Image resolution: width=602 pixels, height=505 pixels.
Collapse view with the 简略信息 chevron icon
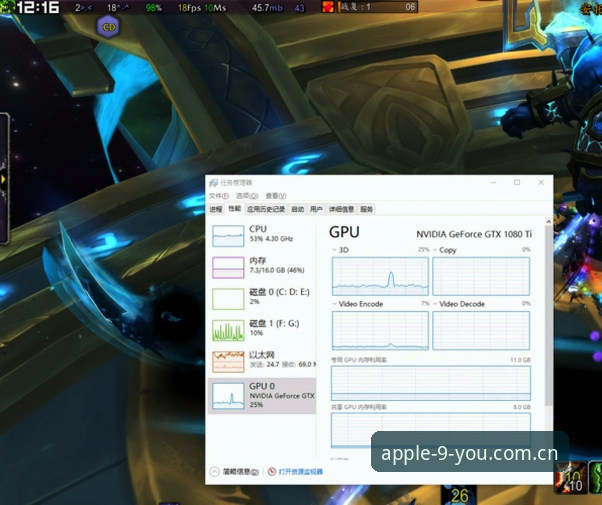pyautogui.click(x=214, y=471)
